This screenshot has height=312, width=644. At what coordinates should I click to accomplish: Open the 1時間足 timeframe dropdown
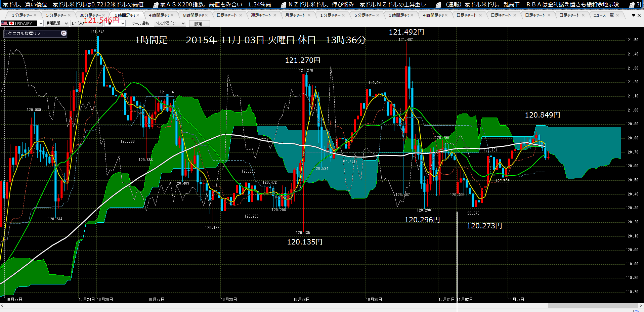coord(66,24)
